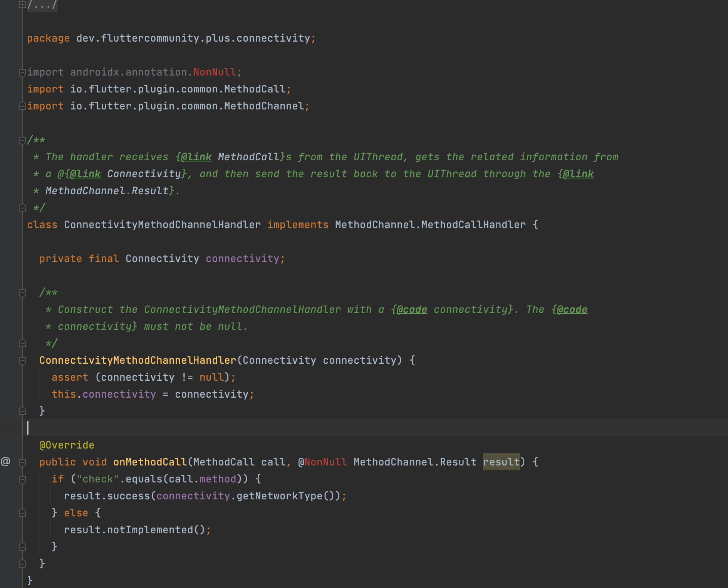Click the @link at the end of the second Javadoc line

pos(578,174)
